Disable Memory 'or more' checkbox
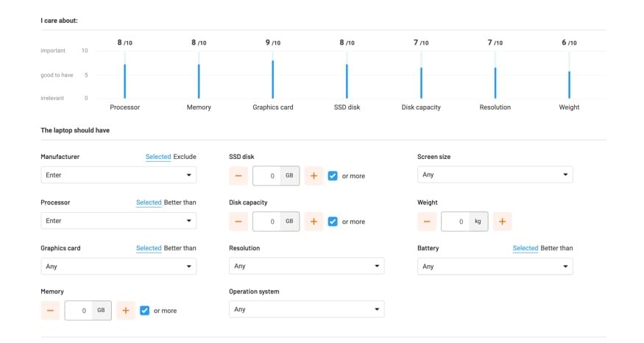The height and width of the screenshot is (343, 644). pyautogui.click(x=144, y=311)
